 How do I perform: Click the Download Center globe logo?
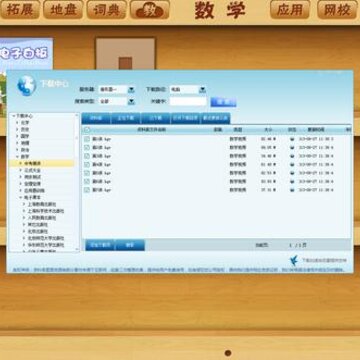pyautogui.click(x=26, y=85)
